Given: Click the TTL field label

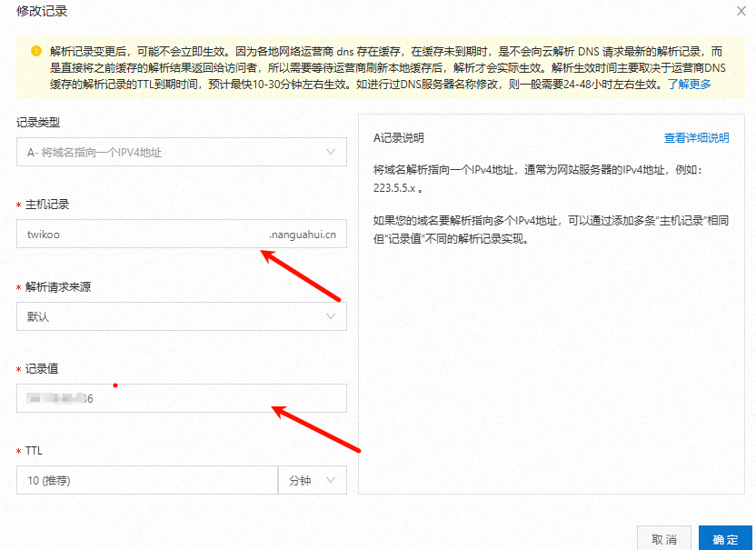Looking at the screenshot, I should pyautogui.click(x=34, y=450).
